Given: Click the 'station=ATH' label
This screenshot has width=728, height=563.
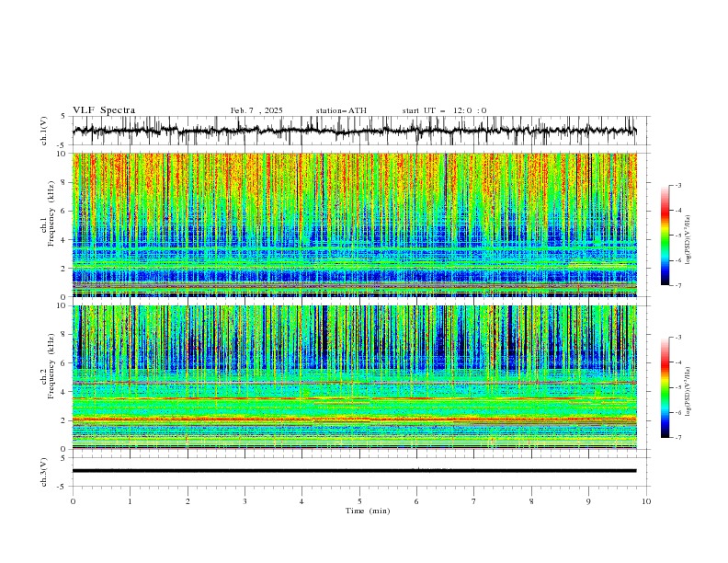Looking at the screenshot, I should point(341,110).
